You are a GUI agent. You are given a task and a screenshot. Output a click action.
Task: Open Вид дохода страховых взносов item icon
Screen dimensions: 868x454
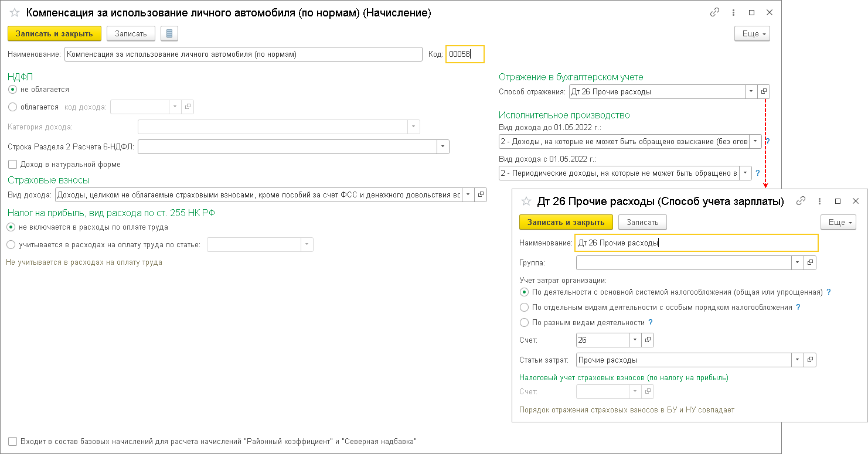481,194
